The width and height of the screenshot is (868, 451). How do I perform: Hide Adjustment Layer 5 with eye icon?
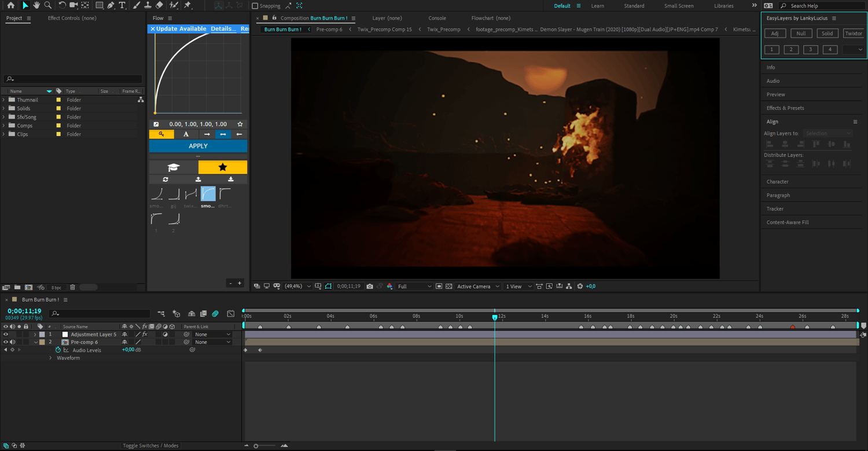pyautogui.click(x=6, y=335)
